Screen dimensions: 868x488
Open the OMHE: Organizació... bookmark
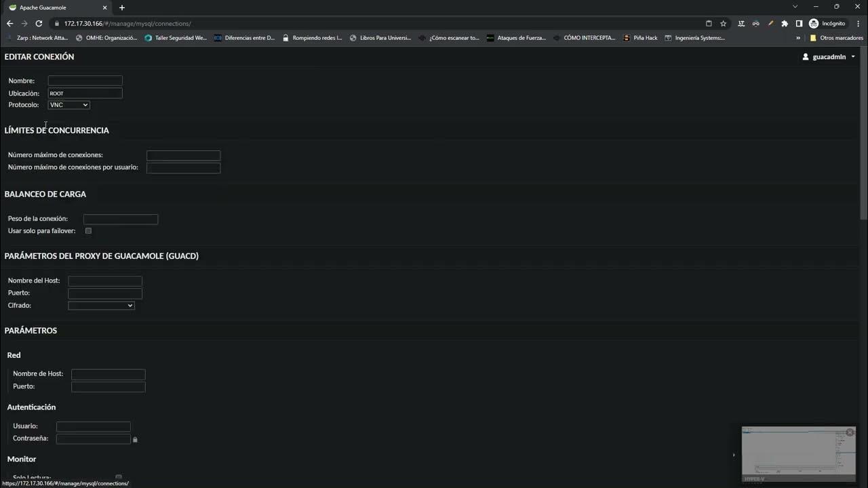107,38
